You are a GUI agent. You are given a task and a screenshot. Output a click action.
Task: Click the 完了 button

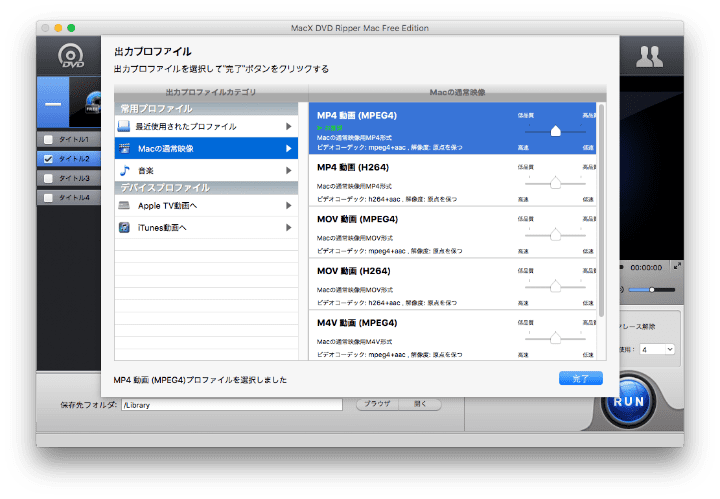(x=580, y=378)
